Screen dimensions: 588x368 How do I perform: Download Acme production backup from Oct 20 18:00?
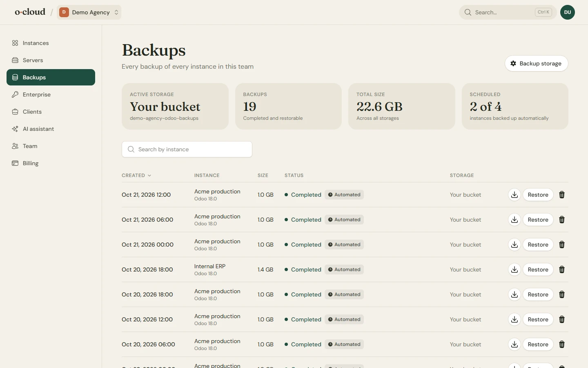click(514, 294)
